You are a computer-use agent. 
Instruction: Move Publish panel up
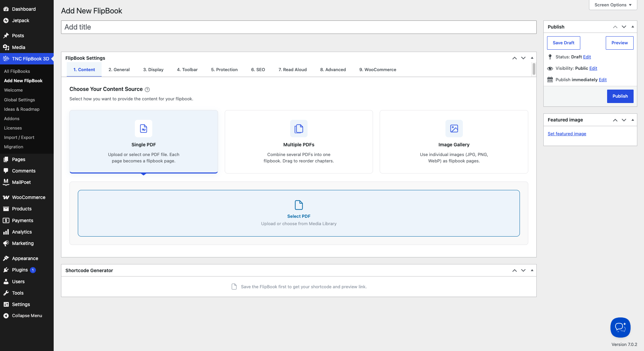[615, 27]
